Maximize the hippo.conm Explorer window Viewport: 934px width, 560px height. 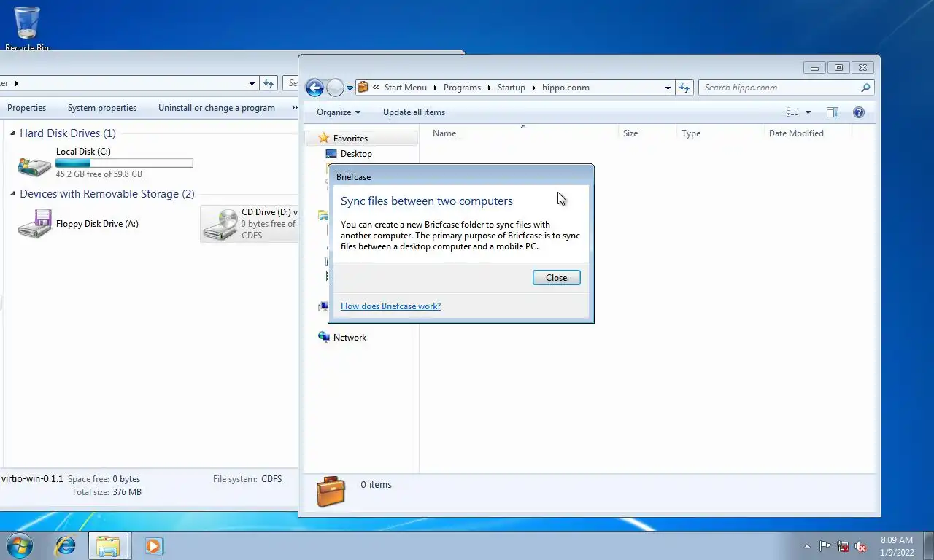point(838,68)
